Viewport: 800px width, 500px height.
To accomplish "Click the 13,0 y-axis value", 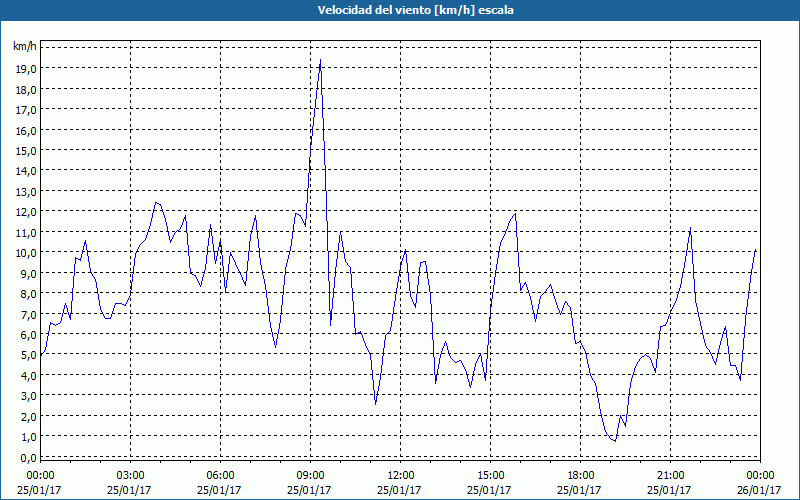I will (x=26, y=191).
